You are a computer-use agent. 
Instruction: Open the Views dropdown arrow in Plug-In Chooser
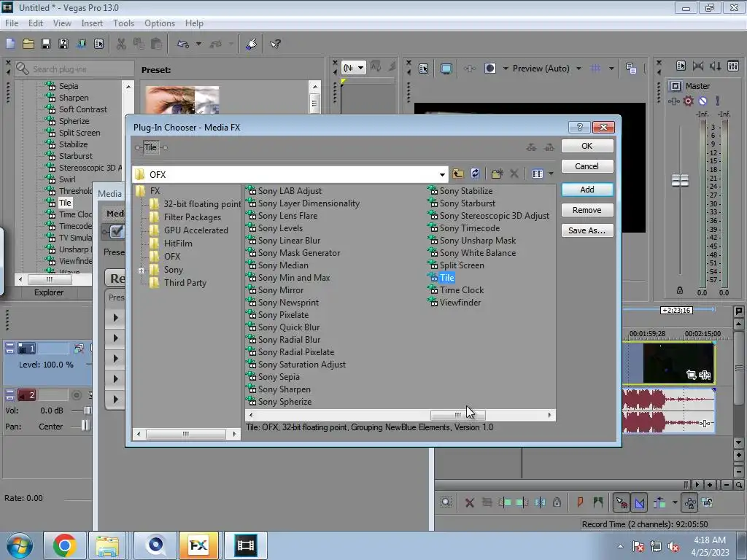tap(551, 174)
